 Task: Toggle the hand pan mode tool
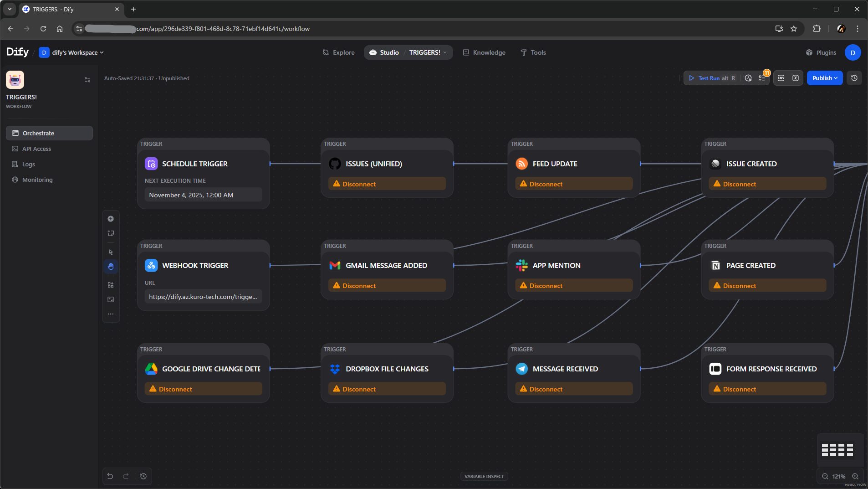(x=111, y=267)
